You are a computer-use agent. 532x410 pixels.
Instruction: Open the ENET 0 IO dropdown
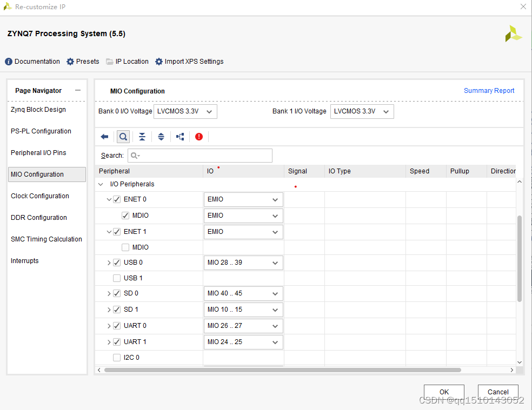point(243,199)
